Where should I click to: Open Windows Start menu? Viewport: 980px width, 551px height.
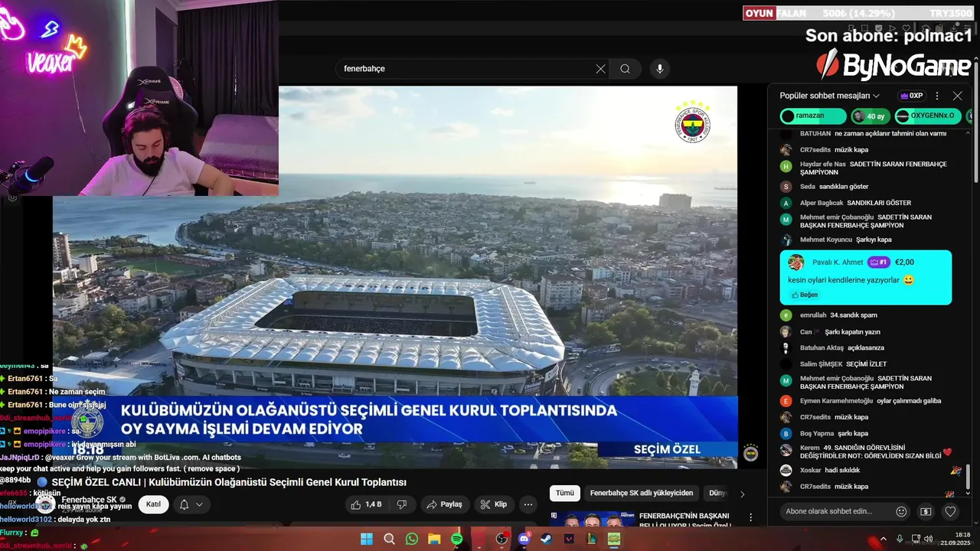click(367, 539)
